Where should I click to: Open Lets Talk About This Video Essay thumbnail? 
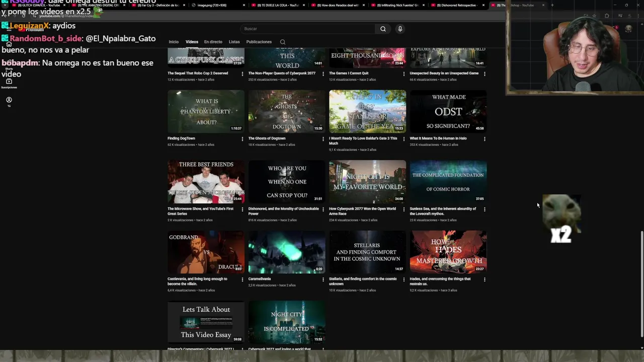pyautogui.click(x=206, y=322)
